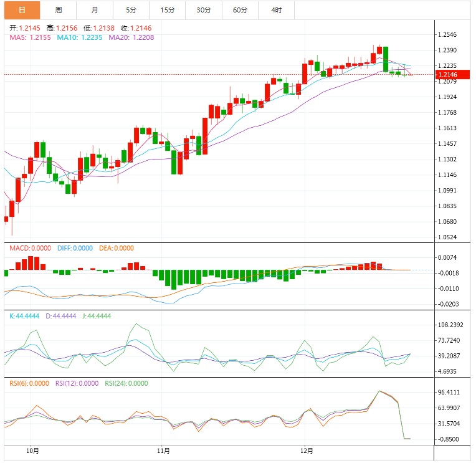Select the 日 daily chart tab

click(22, 10)
